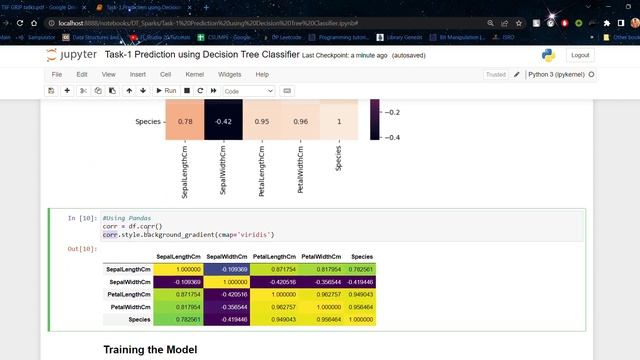Copy selected cells icon

tap(98, 91)
